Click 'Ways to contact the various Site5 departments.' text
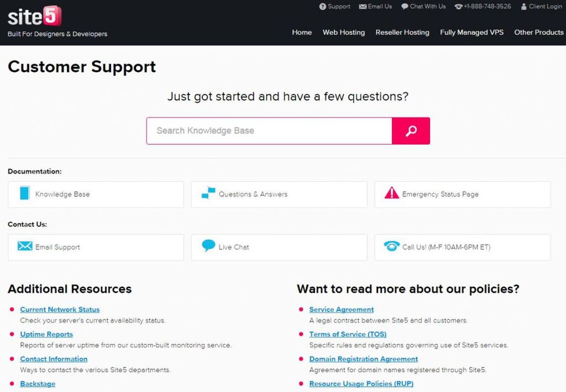The image size is (566, 392). pos(95,370)
